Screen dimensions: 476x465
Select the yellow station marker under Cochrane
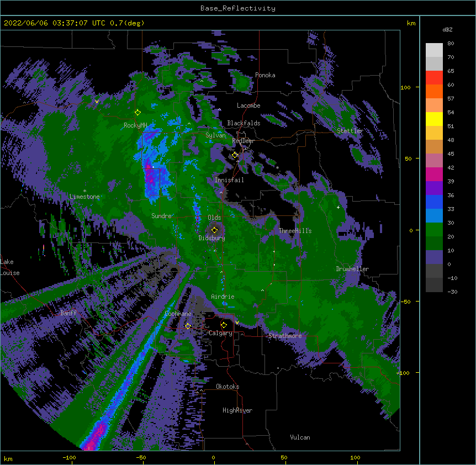click(x=188, y=326)
